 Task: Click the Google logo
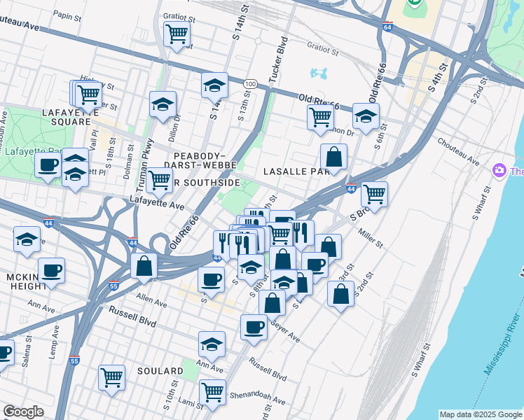[x=23, y=412]
